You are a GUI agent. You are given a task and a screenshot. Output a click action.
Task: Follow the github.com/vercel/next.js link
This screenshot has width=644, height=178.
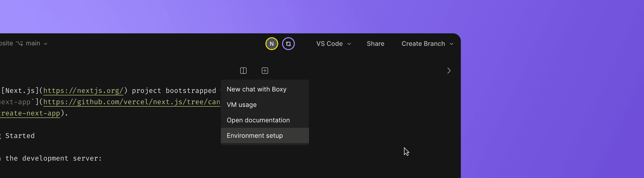tap(131, 102)
